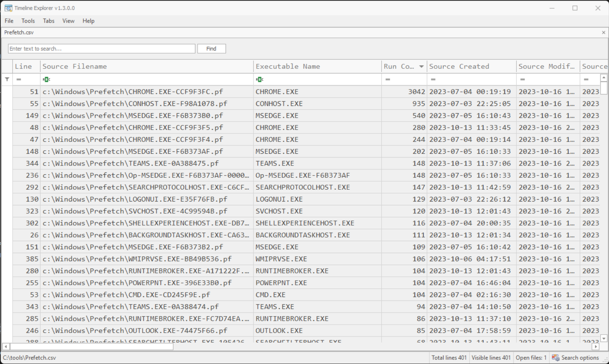
Task: Focus the Enter text to search field
Action: (x=102, y=49)
